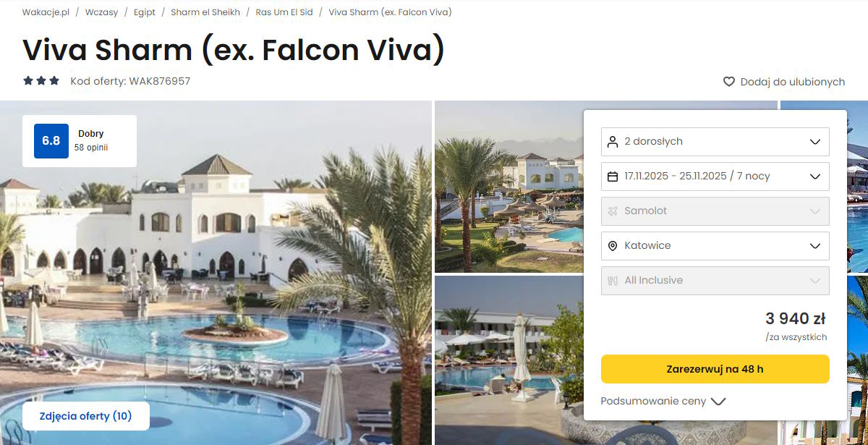Go to Egipt in the breadcrumb

coord(145,12)
